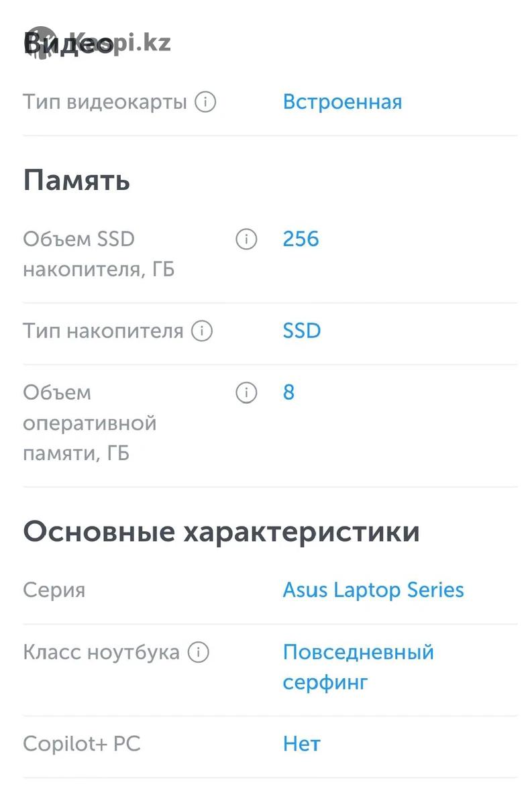Screen dimensions: 532x805
Task: Select the Нет value for Copilot+ PC
Action: click(x=301, y=744)
